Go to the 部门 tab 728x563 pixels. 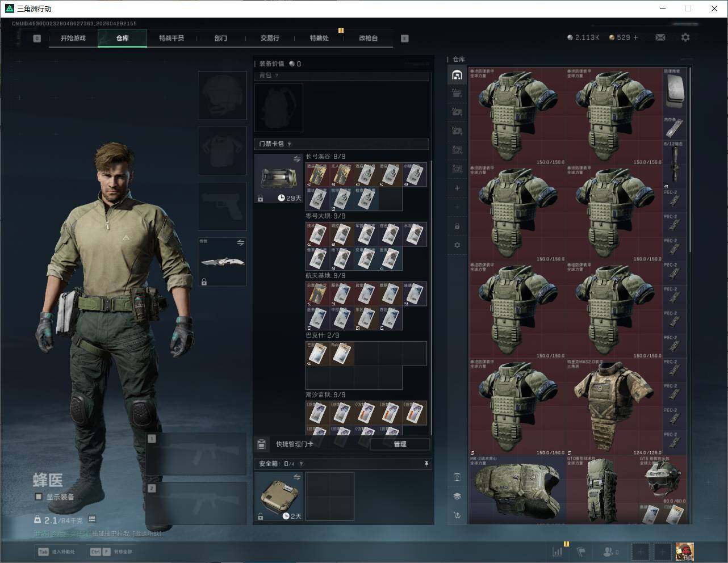tap(221, 38)
